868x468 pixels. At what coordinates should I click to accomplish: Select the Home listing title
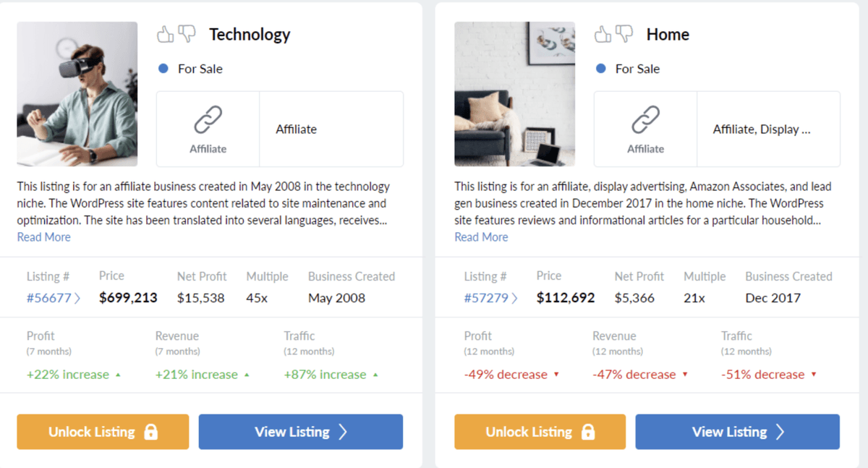[668, 34]
